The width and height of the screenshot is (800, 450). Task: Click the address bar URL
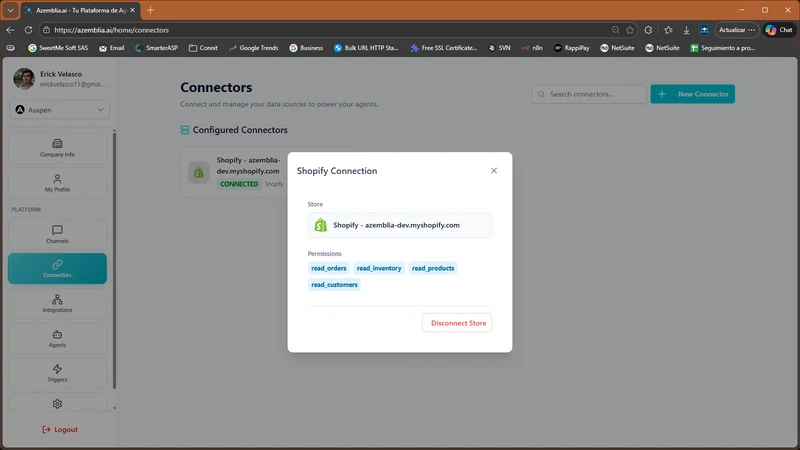(x=111, y=30)
